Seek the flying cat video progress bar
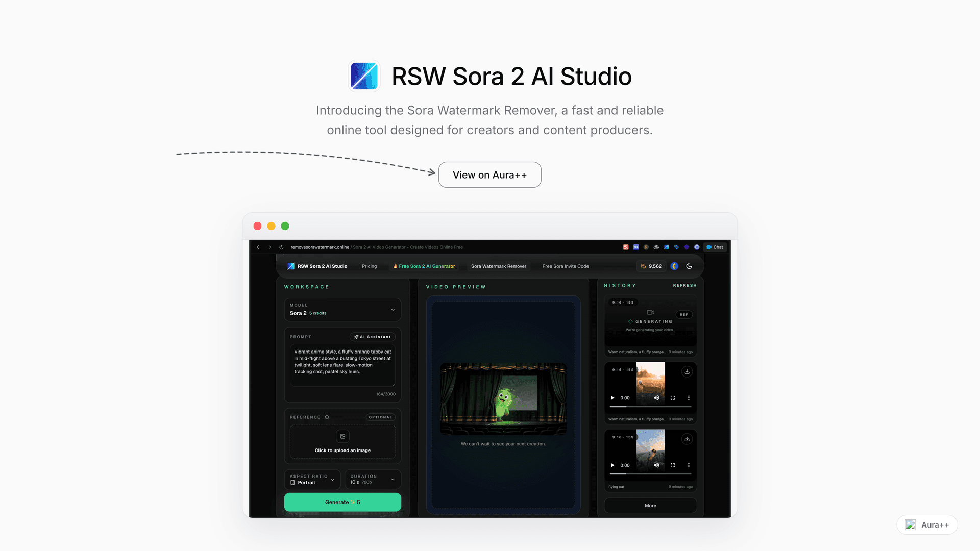Screen dimensions: 980x551 point(650,474)
